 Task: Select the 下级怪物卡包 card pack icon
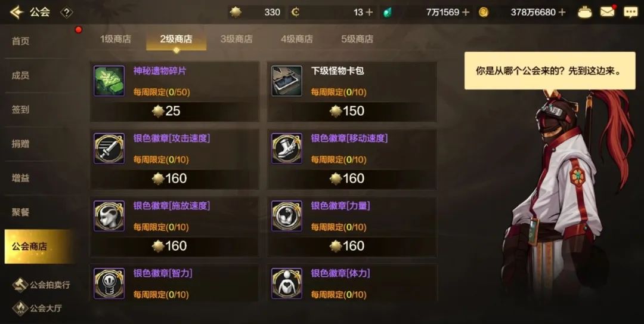pos(287,81)
